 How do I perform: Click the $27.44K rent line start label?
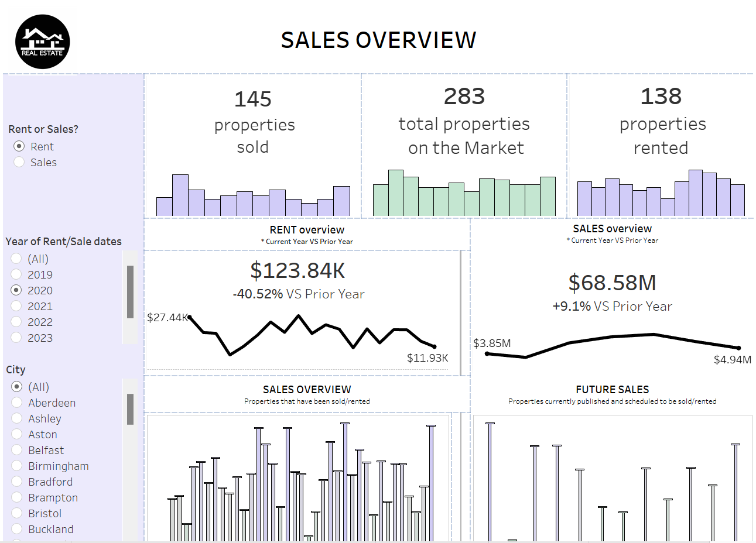click(x=167, y=318)
